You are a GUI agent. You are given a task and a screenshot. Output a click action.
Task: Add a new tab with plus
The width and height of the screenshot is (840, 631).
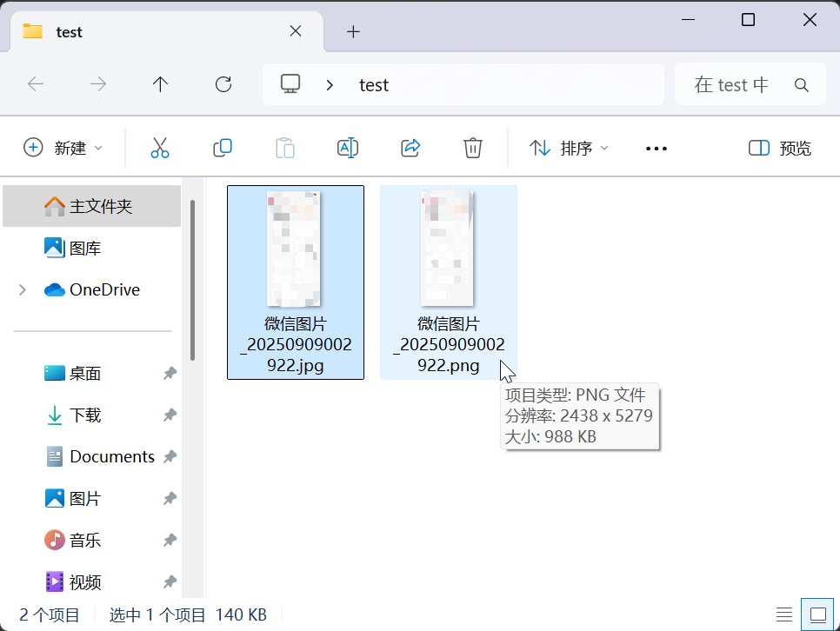pyautogui.click(x=353, y=31)
